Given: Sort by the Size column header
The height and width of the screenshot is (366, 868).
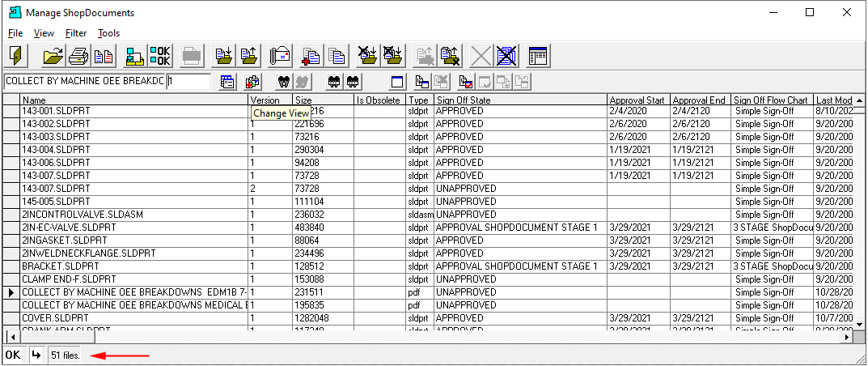Looking at the screenshot, I should [x=324, y=100].
